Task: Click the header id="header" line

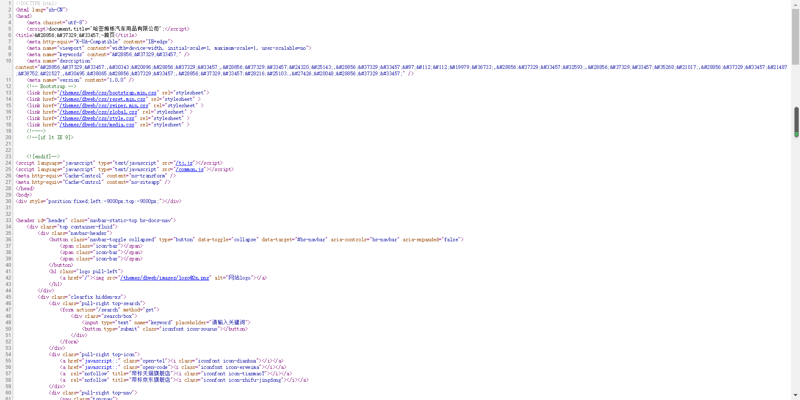Action: pos(95,220)
